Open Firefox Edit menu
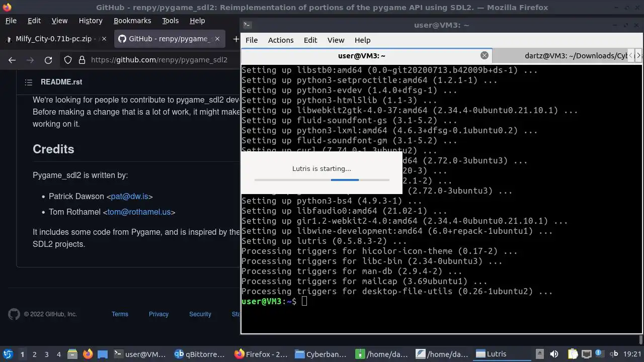 (34, 21)
